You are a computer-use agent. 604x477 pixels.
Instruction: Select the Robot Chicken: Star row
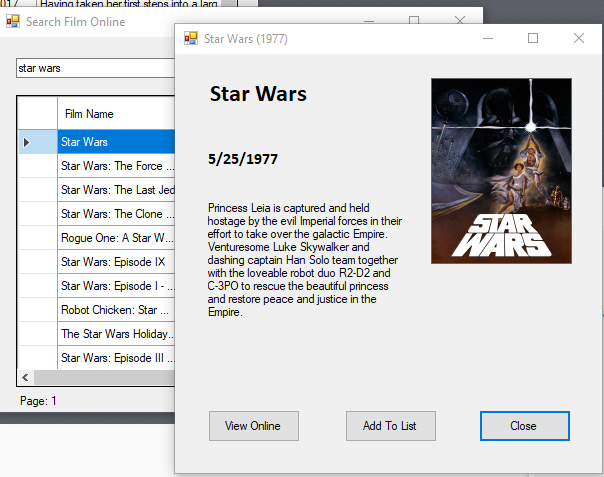pos(116,310)
